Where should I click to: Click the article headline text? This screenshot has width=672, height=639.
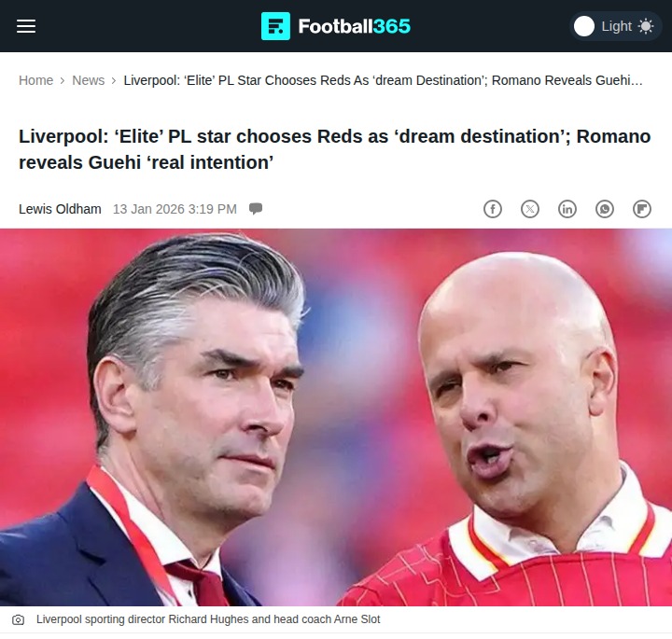pyautogui.click(x=335, y=149)
